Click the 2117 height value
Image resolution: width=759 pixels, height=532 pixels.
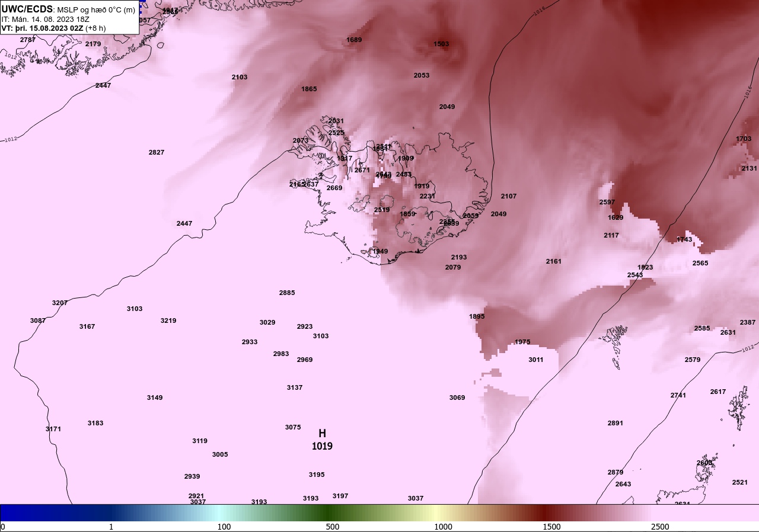611,235
